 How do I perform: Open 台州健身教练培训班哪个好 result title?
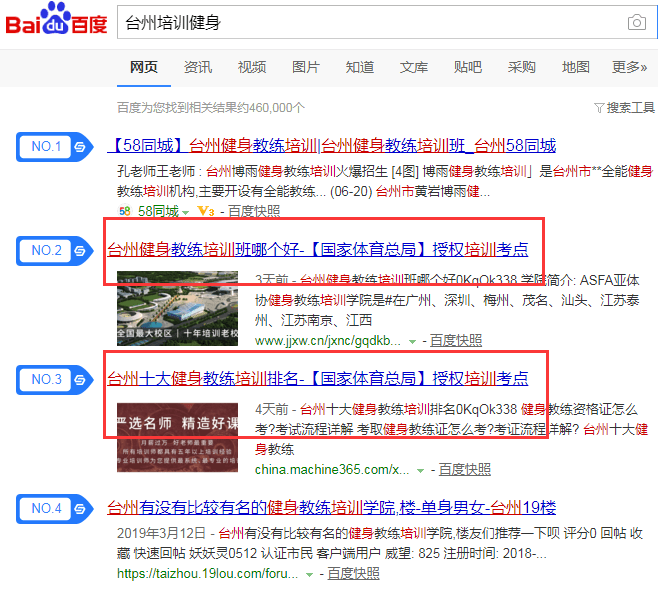tap(318, 249)
